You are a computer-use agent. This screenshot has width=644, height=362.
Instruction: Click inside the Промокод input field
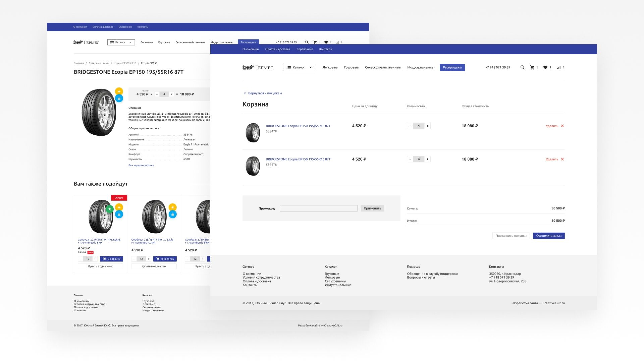click(x=318, y=208)
